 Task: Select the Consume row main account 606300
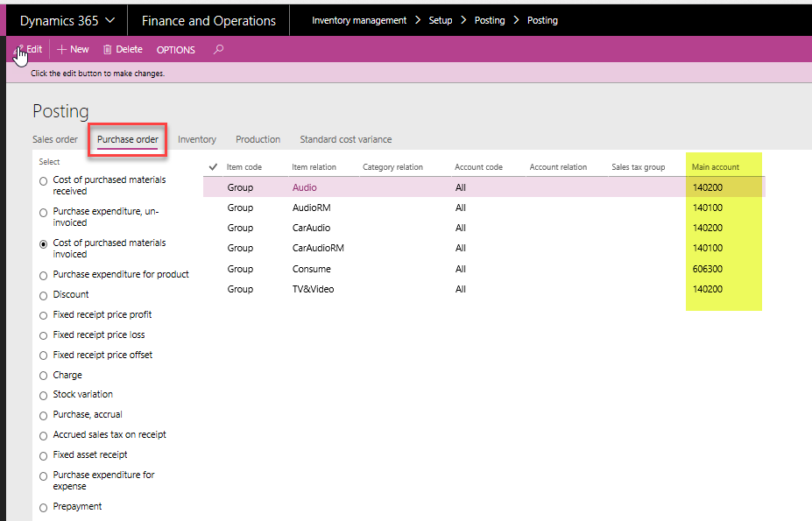[708, 269]
